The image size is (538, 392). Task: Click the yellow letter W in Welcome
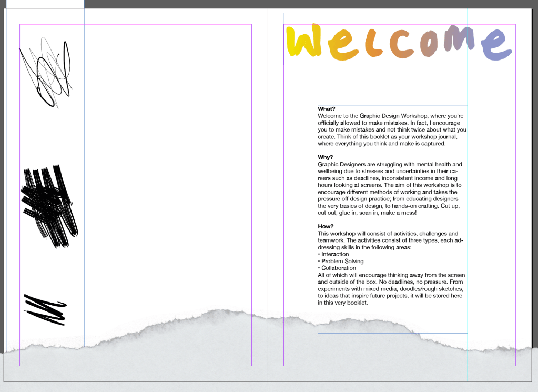[x=303, y=41]
